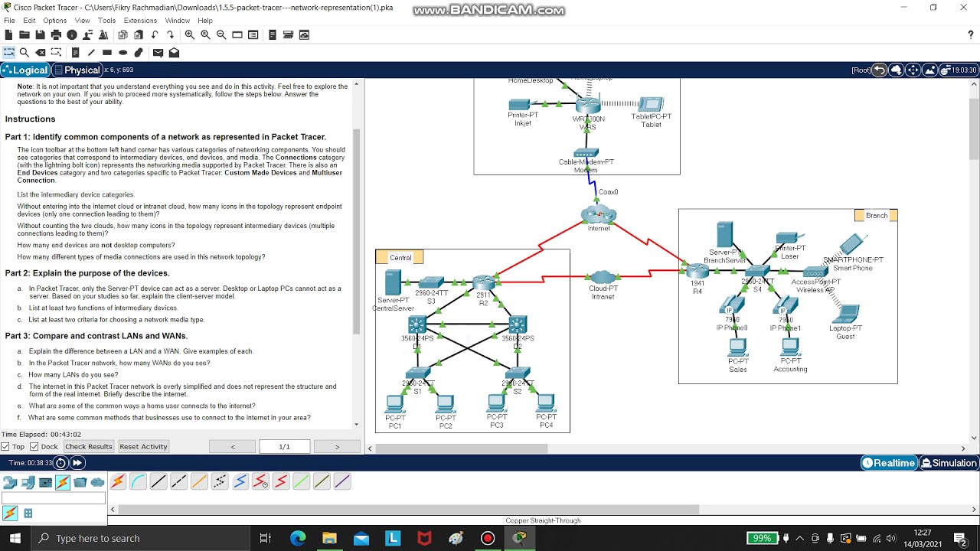Pick the Draw Rectangle tool
Image resolution: width=980 pixels, height=551 pixels.
(x=107, y=53)
